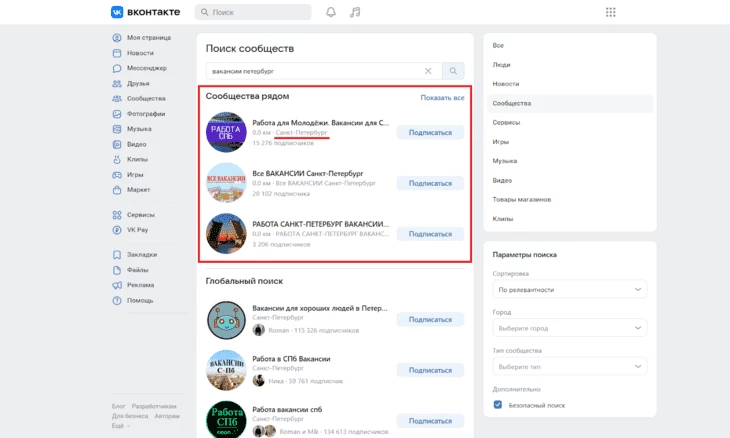730x438 pixels.
Task: Expand the Ещё footer menu
Action: pyautogui.click(x=121, y=426)
